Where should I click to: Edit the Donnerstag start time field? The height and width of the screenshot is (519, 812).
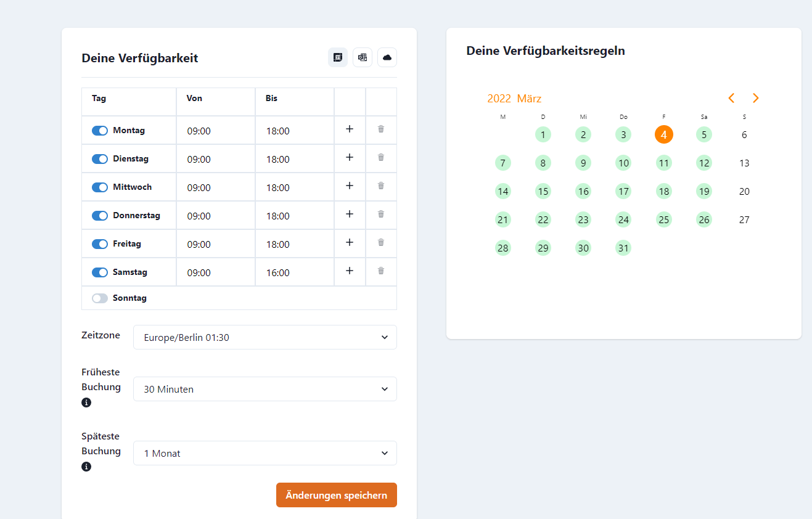[x=216, y=216]
